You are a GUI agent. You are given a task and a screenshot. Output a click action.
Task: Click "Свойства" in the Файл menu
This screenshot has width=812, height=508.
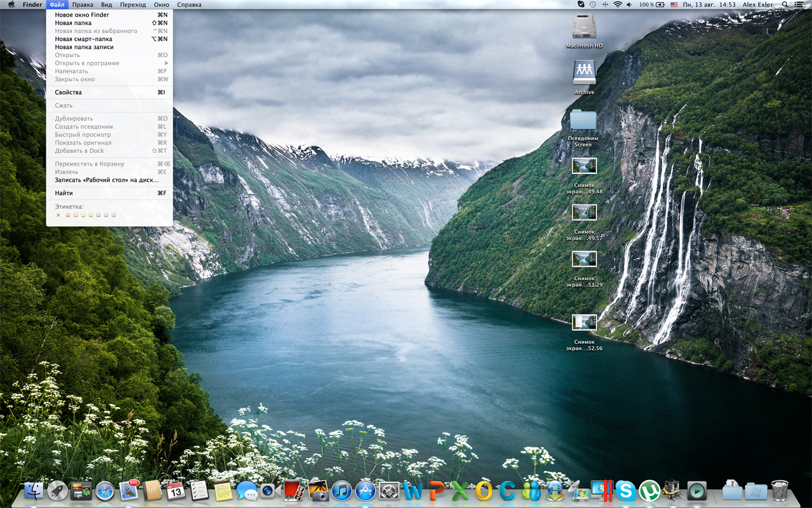click(68, 93)
